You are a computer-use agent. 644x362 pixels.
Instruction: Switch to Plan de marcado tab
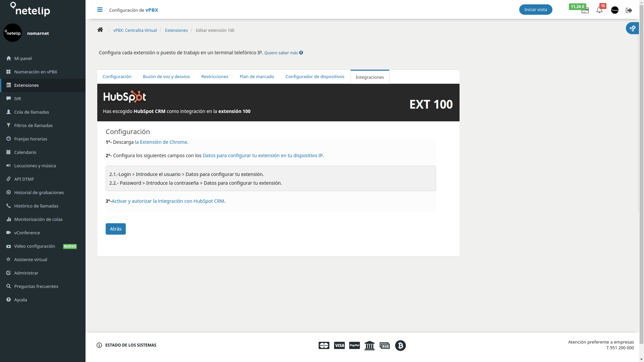pyautogui.click(x=257, y=77)
